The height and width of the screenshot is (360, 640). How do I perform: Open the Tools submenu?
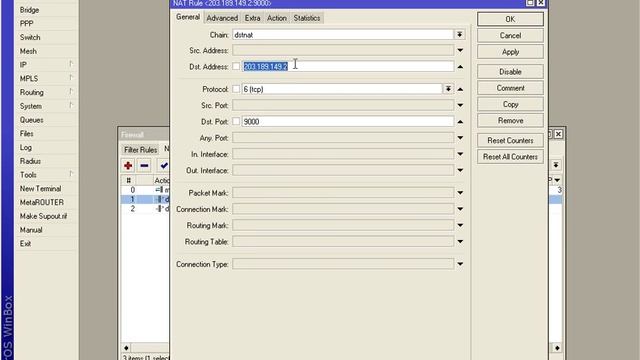point(28,175)
